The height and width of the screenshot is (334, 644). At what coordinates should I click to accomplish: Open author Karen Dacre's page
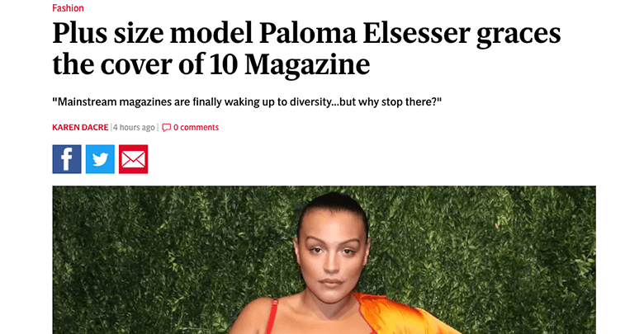point(80,128)
